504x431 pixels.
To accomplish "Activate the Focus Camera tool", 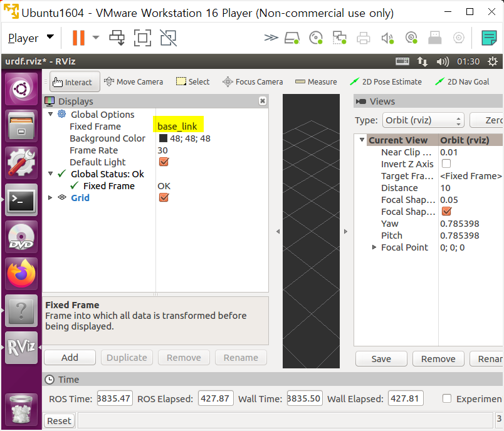I will point(253,82).
